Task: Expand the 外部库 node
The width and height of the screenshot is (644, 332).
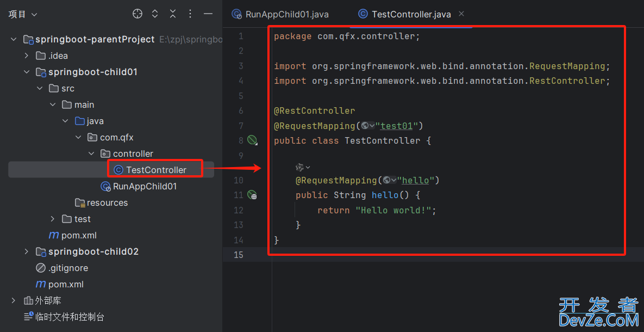Action: click(x=14, y=301)
